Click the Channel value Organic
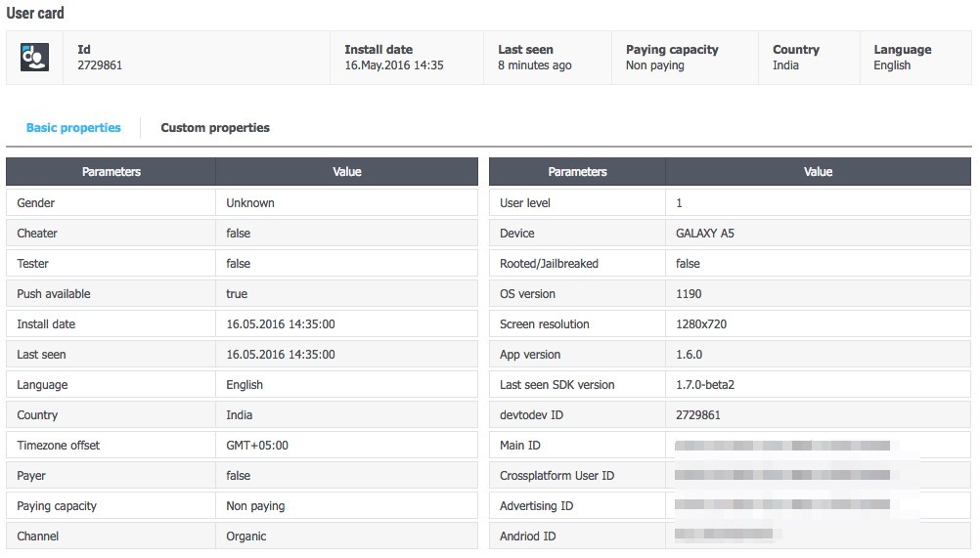Viewport: 980px width, 558px height. pos(246,537)
